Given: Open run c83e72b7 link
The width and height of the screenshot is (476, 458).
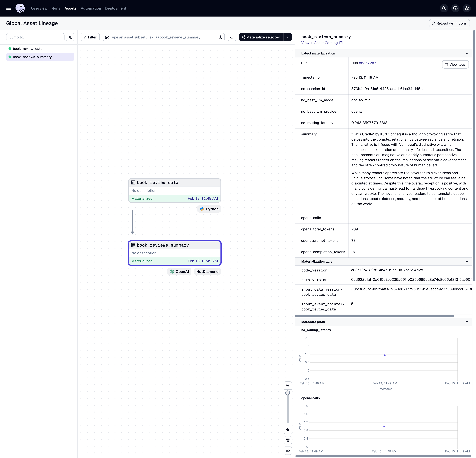Looking at the screenshot, I should [x=367, y=63].
